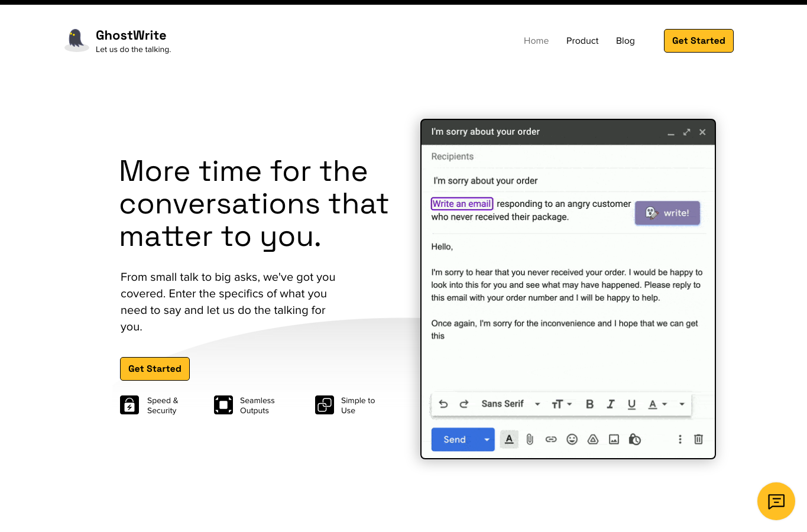This screenshot has height=532, width=807.
Task: Click the Let us do the talking tagline
Action: (134, 50)
